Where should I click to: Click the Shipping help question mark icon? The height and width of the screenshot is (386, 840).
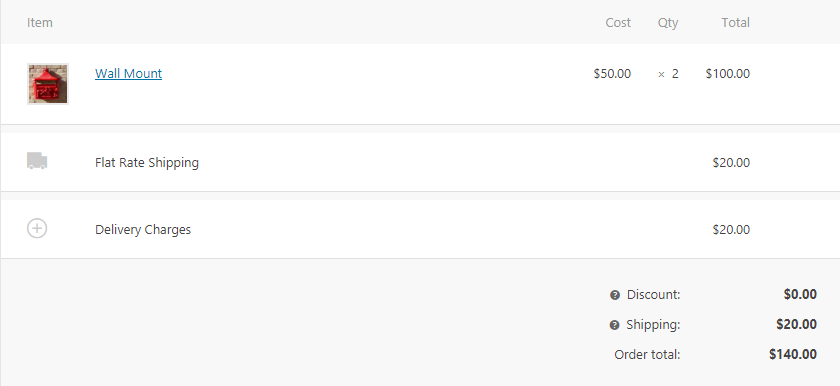point(614,325)
